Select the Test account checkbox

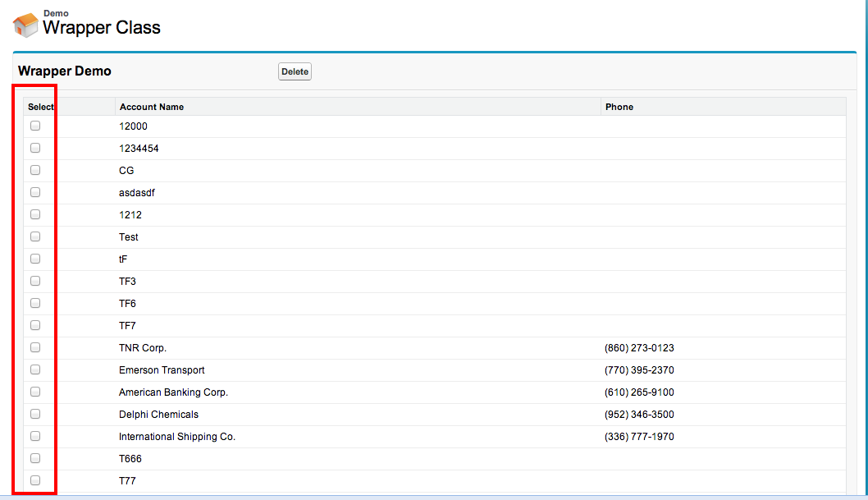pyautogui.click(x=35, y=236)
